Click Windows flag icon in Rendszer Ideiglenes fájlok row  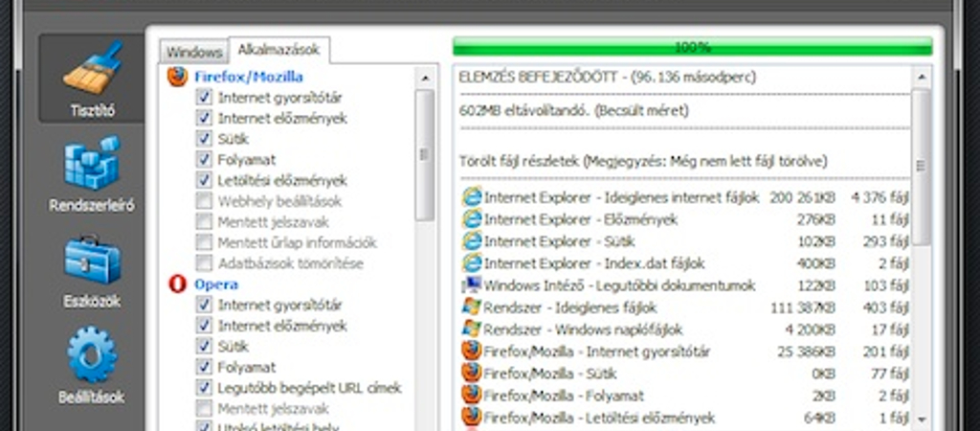tap(472, 307)
